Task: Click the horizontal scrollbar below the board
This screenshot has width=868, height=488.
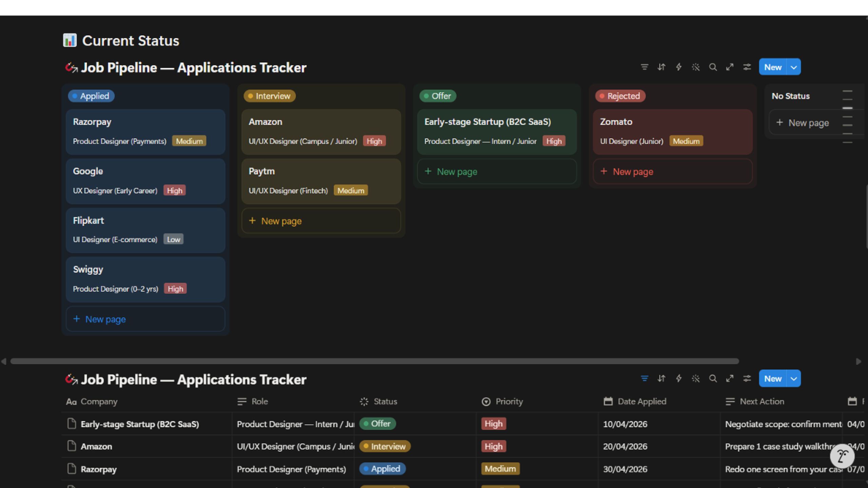Action: pos(375,361)
